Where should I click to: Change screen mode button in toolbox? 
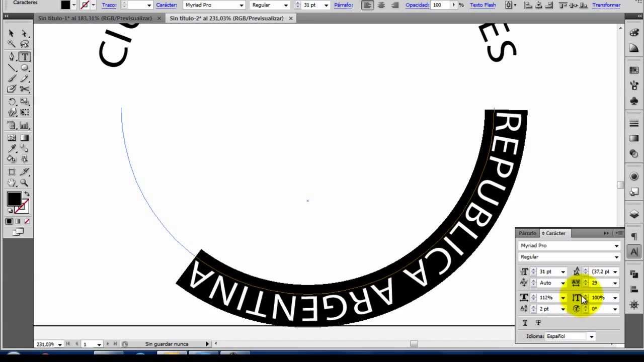(x=18, y=232)
